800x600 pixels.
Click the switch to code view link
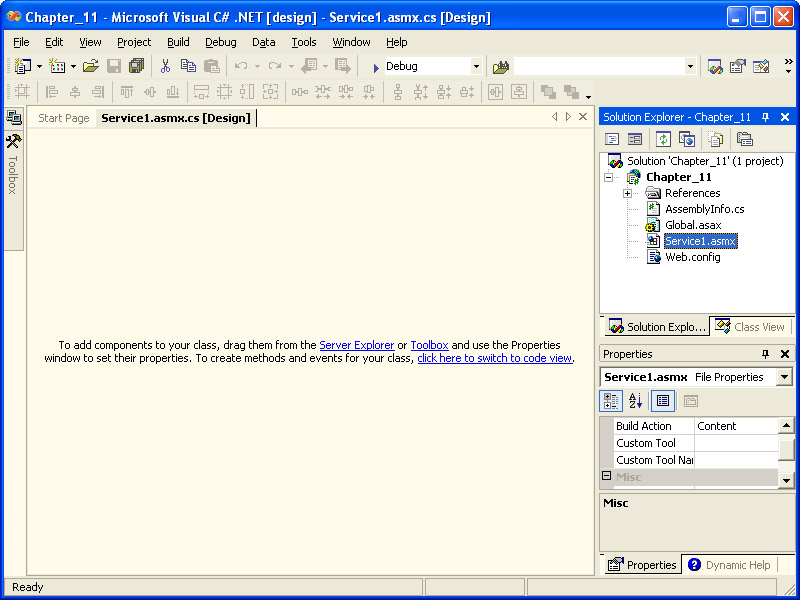[x=494, y=358]
